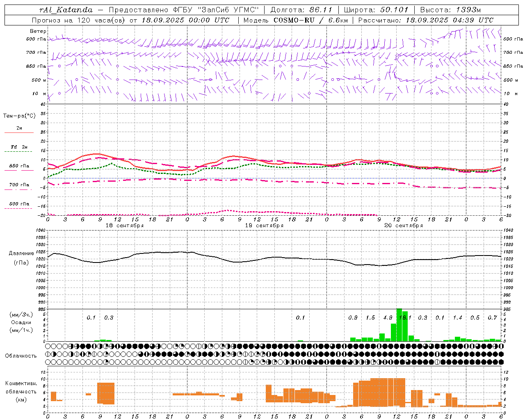
Task: Click the '20 сентября' date label
Action: tap(403, 226)
